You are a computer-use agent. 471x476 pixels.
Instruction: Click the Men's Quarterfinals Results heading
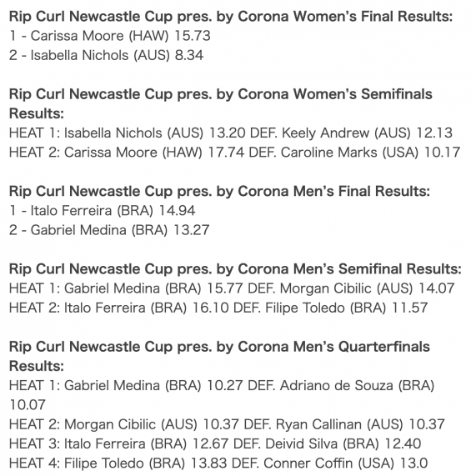(x=219, y=356)
